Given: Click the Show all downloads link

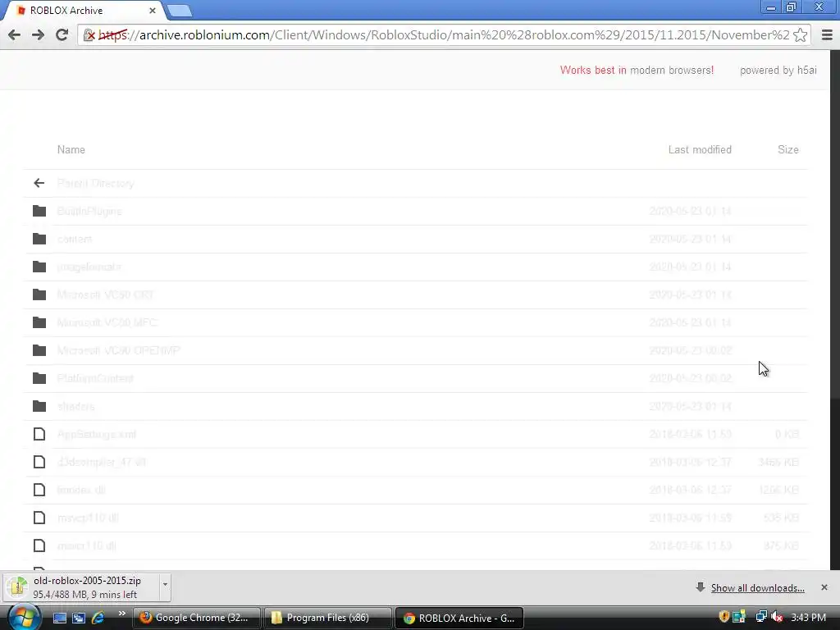Looking at the screenshot, I should point(757,588).
